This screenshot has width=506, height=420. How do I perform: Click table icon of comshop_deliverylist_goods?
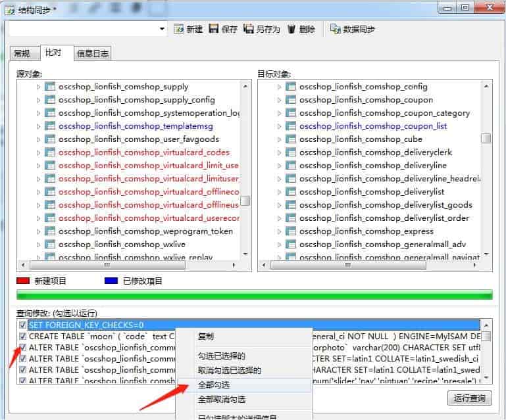pos(291,205)
